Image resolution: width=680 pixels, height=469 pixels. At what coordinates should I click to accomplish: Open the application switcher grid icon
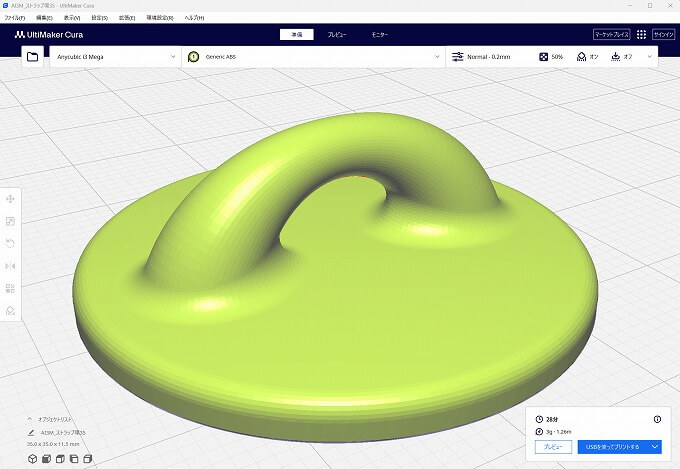[641, 34]
